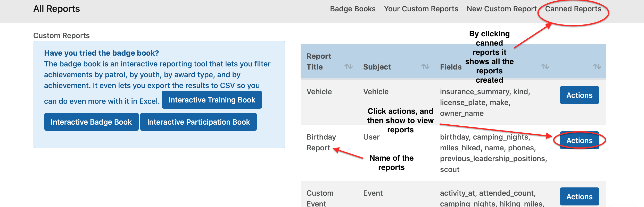Click the Custom Reports section label
Viewport: 644px width, 207px height.
point(61,36)
